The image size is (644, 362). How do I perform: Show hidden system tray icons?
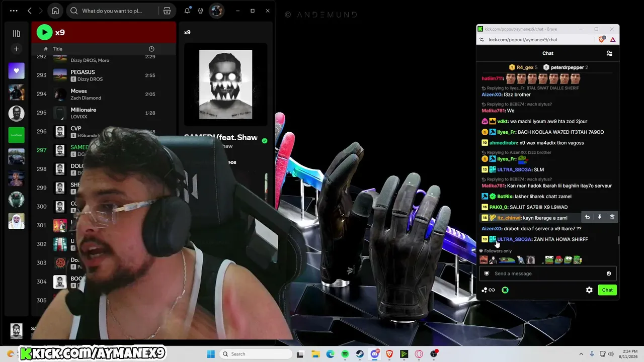coord(581,354)
